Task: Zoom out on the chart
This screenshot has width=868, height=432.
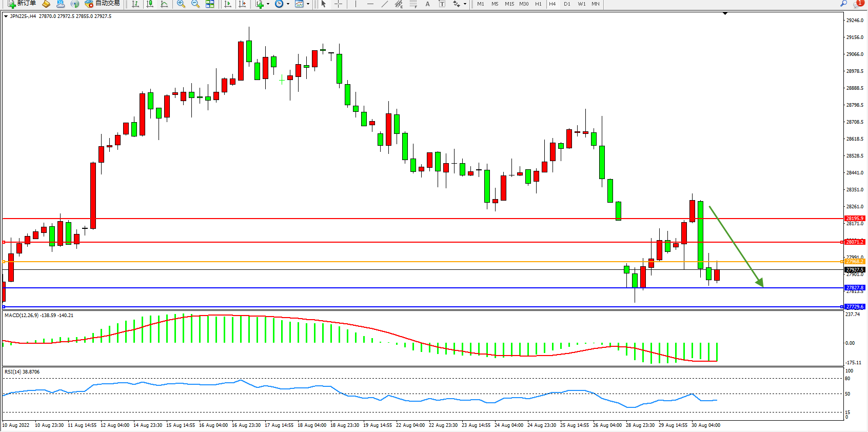Action: click(195, 4)
